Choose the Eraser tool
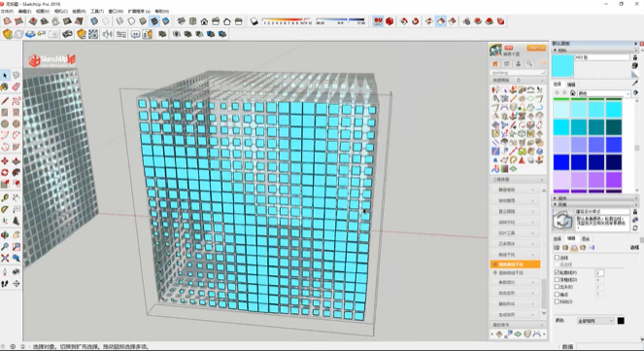Screen dimensions: 644x351 pyautogui.click(x=16, y=87)
